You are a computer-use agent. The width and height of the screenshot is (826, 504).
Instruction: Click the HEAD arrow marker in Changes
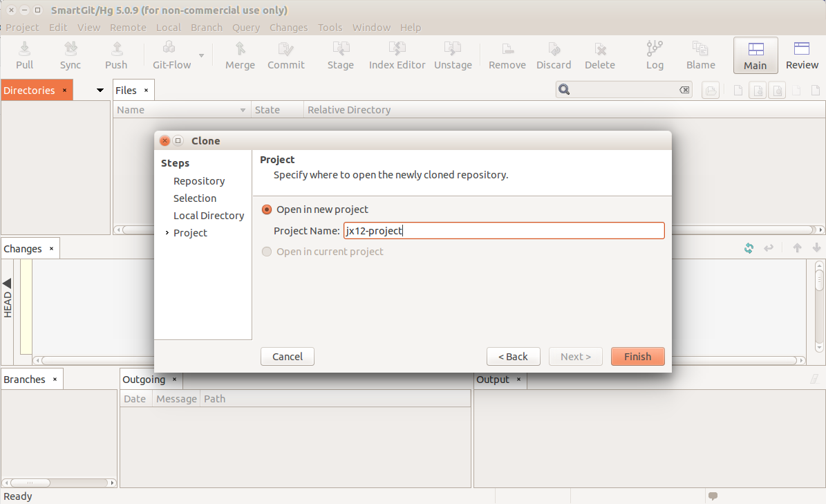click(8, 284)
